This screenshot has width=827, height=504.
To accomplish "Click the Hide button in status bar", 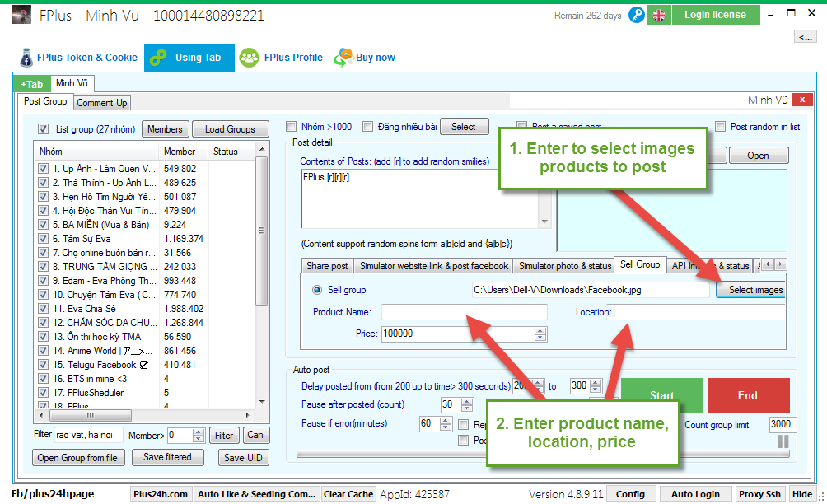I will point(802,494).
